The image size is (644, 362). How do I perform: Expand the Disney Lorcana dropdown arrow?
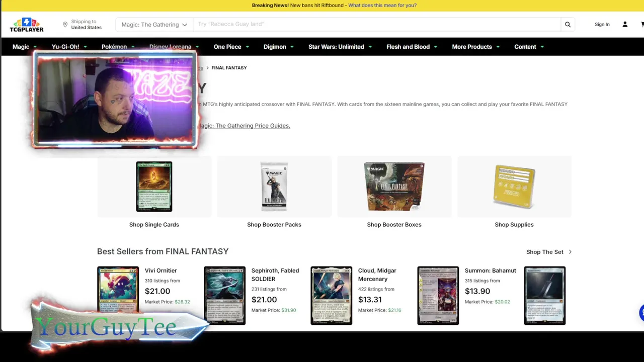pyautogui.click(x=197, y=47)
